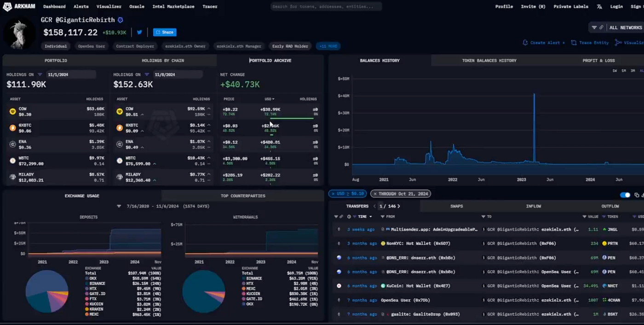
Task: Open GCR's Twitter profile icon
Action: pos(139,32)
